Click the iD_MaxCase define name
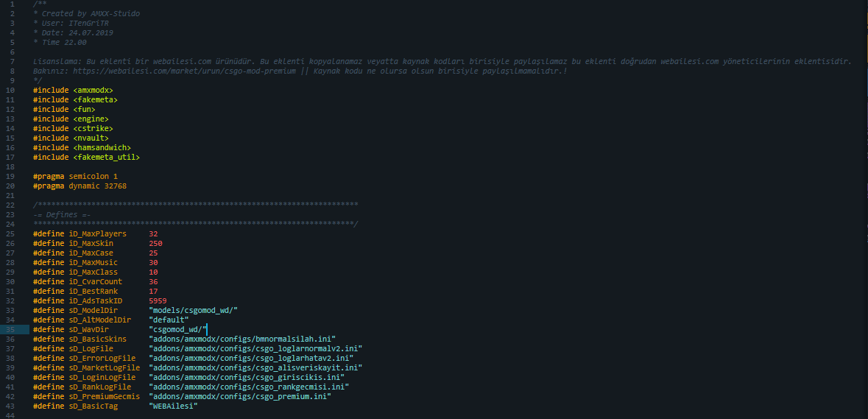Viewport: 868px width, 419px height. pyautogui.click(x=91, y=253)
